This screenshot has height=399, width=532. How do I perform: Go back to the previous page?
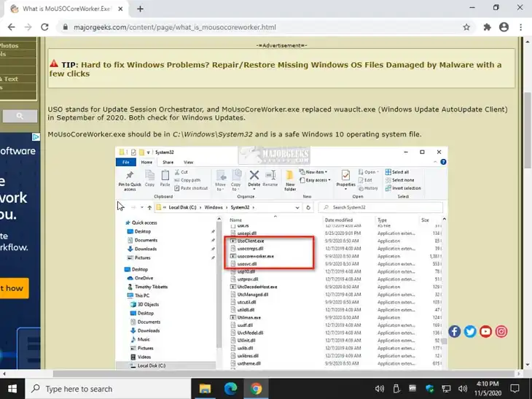coord(11,27)
